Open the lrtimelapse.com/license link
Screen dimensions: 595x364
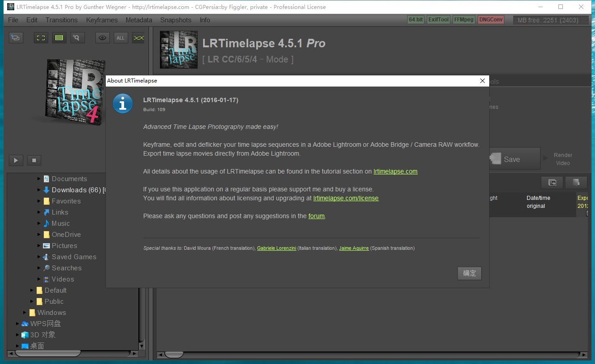coord(345,198)
